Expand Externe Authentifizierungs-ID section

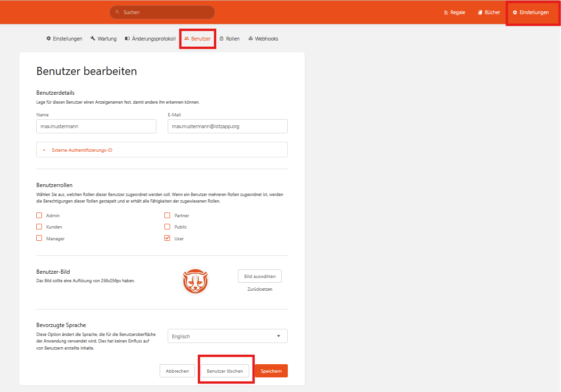pyautogui.click(x=82, y=150)
